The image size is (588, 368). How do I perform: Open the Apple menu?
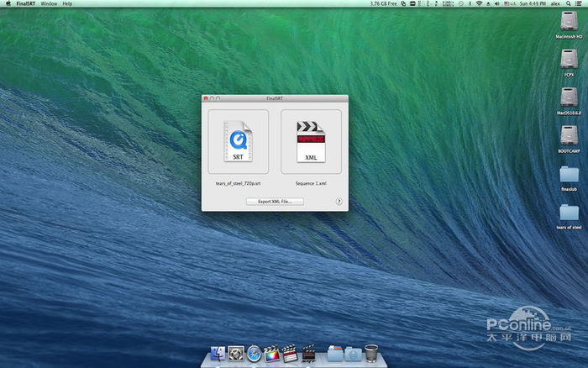click(8, 3)
